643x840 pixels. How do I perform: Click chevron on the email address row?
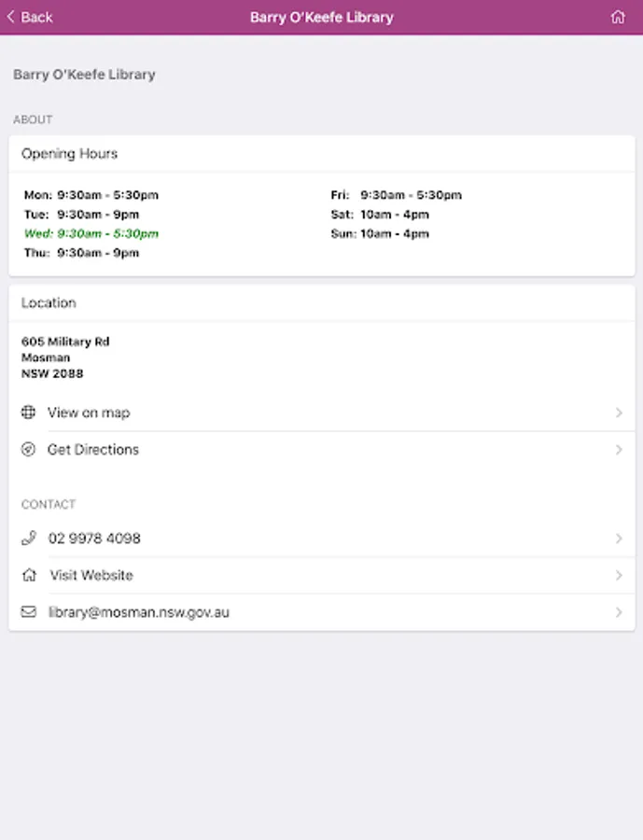619,612
